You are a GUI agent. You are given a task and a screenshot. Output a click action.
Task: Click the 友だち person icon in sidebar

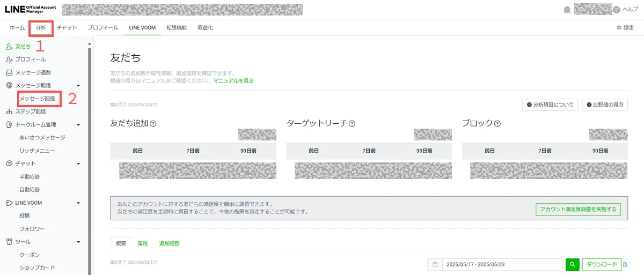(x=9, y=47)
